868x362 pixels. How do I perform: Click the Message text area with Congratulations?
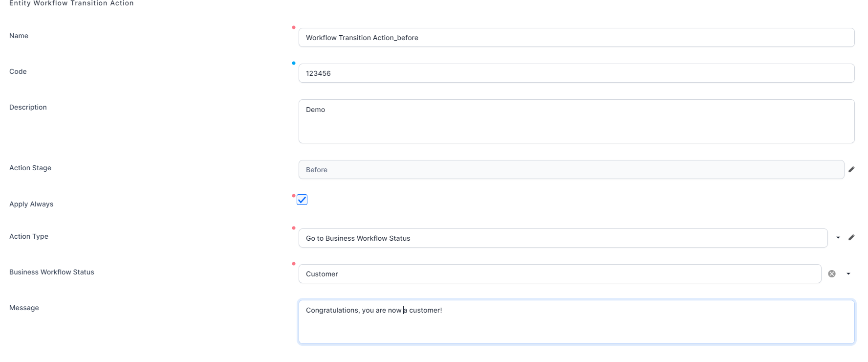pos(577,322)
